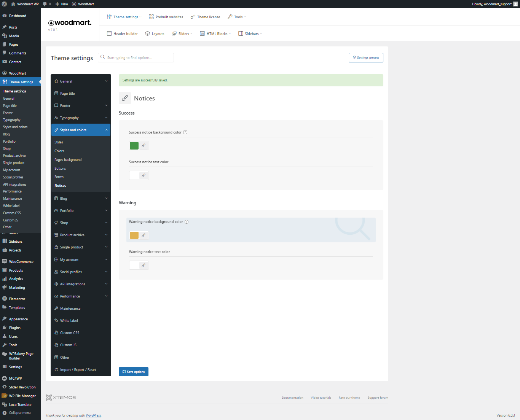
Task: Open the green success background color swatch
Action: coord(134,146)
